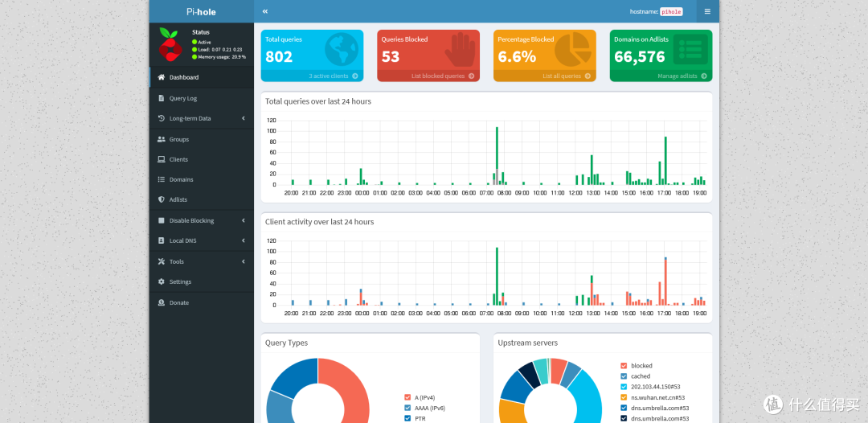Click the 'Client activity over last 24 hours' heading
The image size is (868, 423).
[319, 221]
